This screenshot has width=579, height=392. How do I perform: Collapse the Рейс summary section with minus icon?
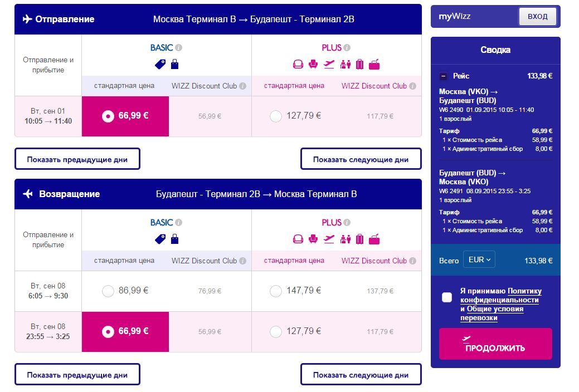pos(444,76)
